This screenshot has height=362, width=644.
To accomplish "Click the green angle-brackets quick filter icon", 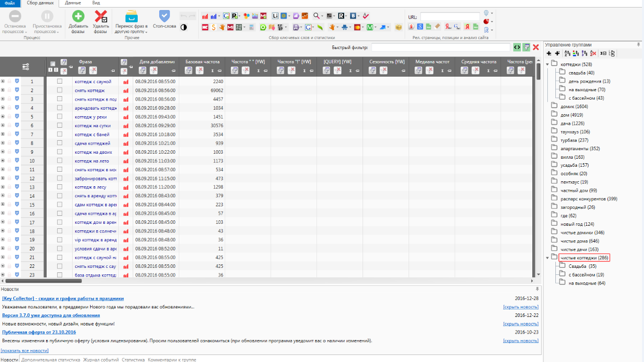I will 517,47.
